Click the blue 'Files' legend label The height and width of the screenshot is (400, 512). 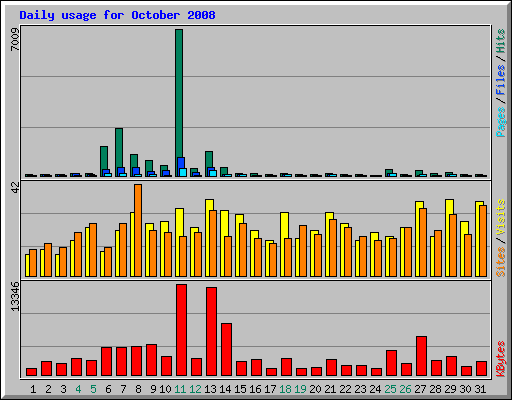(x=500, y=79)
